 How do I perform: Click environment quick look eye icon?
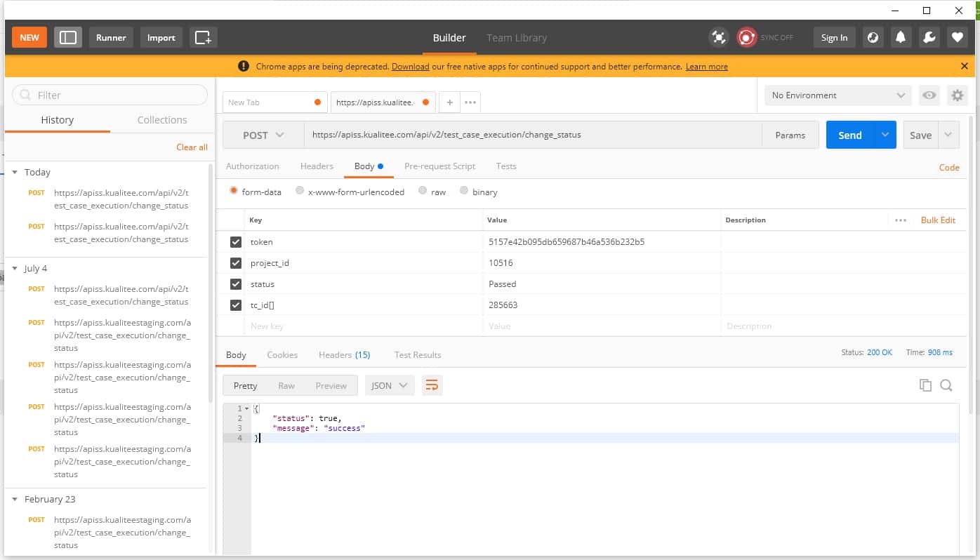pos(929,95)
